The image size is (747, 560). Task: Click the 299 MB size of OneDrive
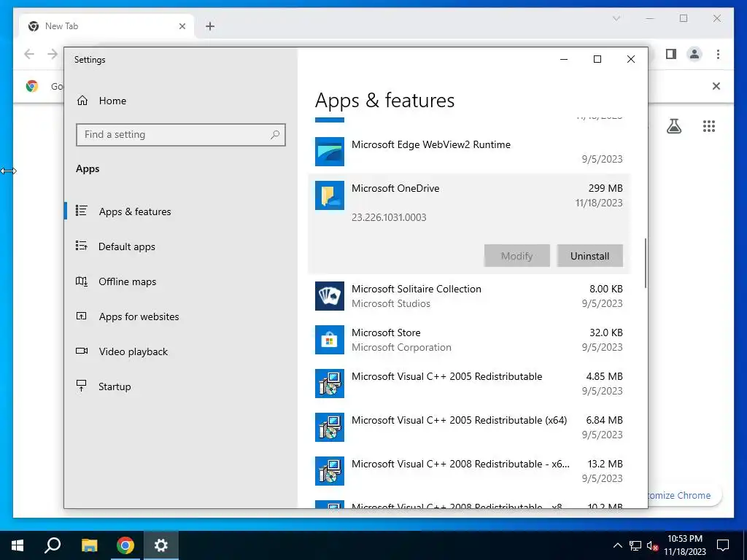click(605, 188)
